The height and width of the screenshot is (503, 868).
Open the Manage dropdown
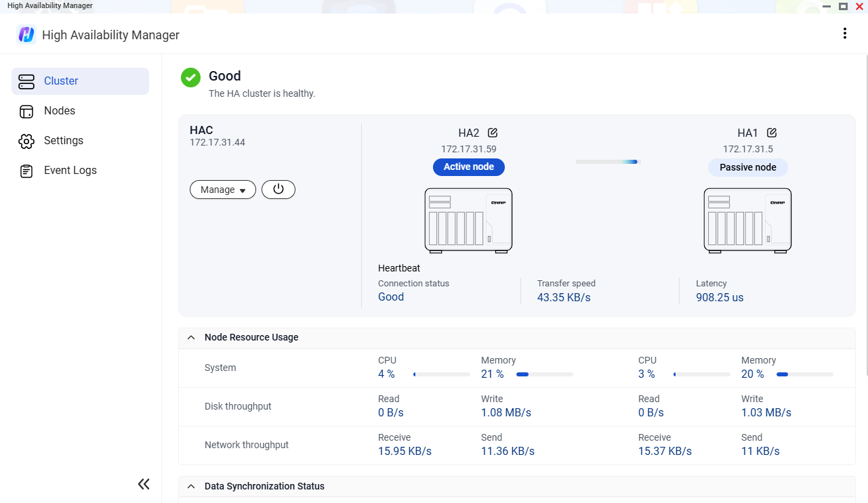coord(223,190)
